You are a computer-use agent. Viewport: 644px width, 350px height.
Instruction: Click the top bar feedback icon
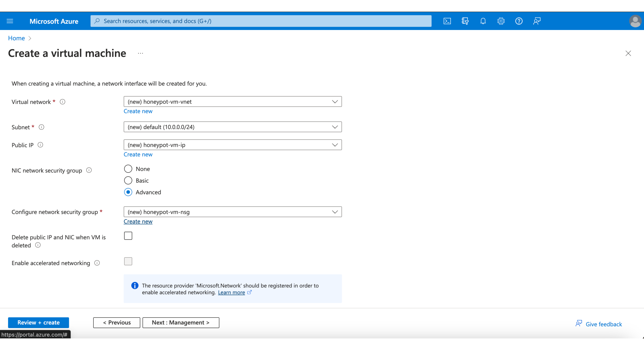coord(537,21)
